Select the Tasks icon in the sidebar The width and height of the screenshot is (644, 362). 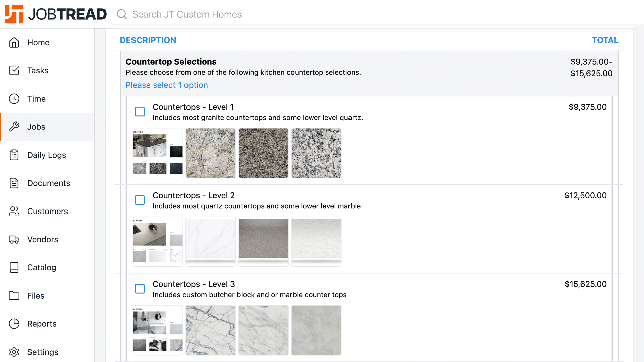[x=14, y=70]
